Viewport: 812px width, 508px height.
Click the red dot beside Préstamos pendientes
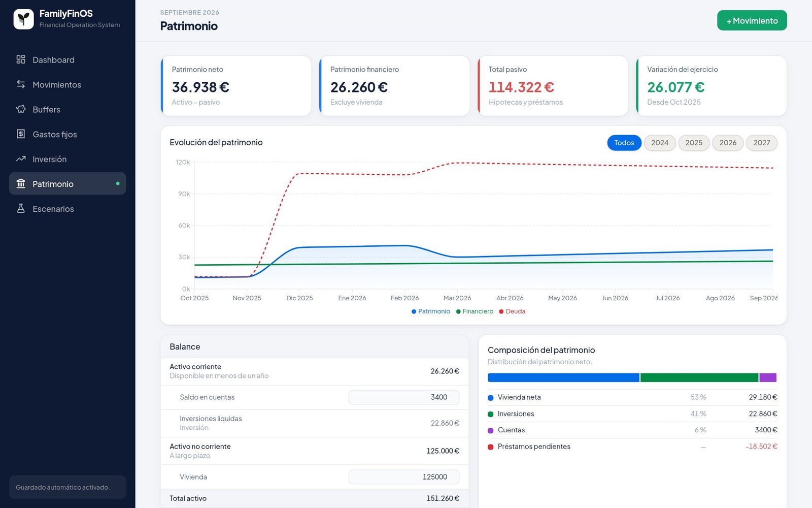click(x=491, y=447)
